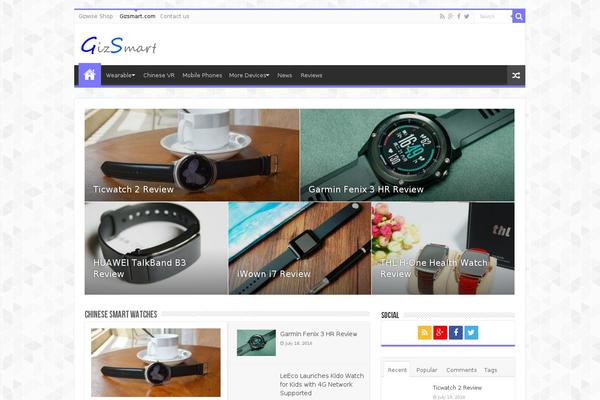
Task: Click the search magnifier button
Action: [518, 16]
